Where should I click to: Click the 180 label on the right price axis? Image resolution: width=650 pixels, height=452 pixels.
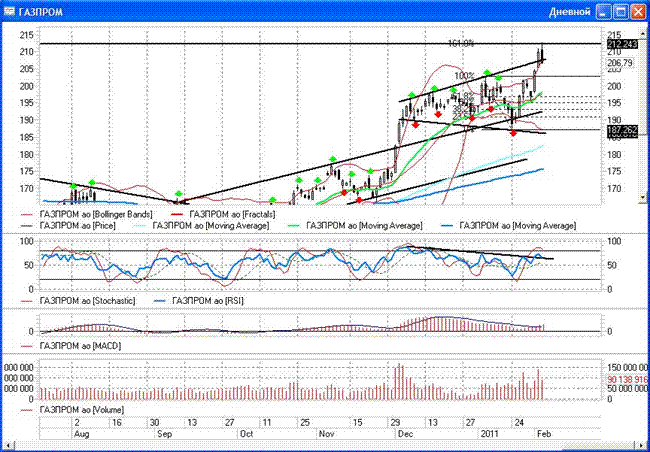pyautogui.click(x=614, y=155)
